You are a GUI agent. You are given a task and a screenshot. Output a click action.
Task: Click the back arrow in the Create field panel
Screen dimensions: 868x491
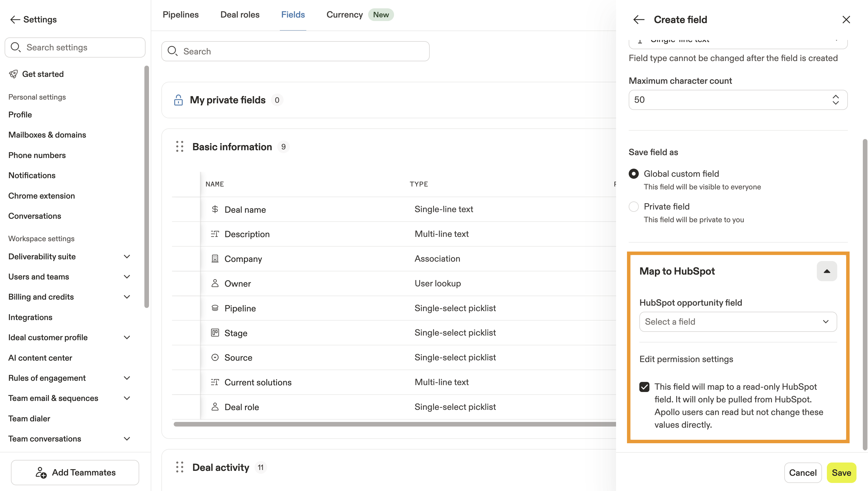point(638,20)
